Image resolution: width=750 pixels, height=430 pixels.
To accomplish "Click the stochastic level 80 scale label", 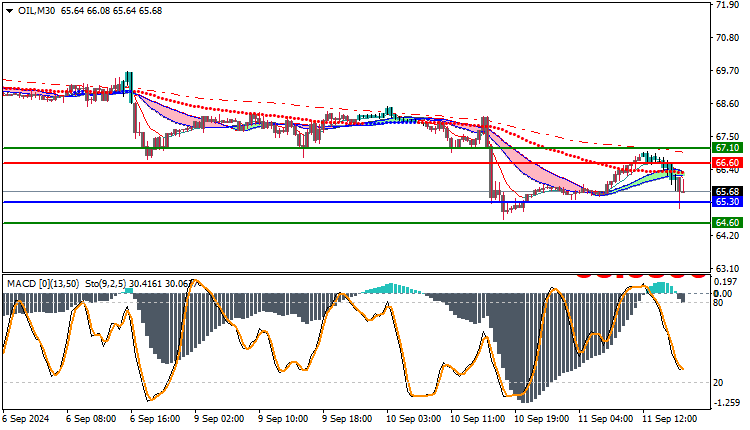I will tap(718, 303).
